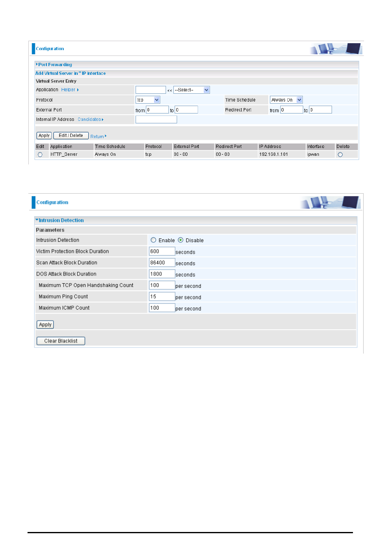Open the --Select-- application dropdown
The image size is (392, 555).
(x=192, y=90)
